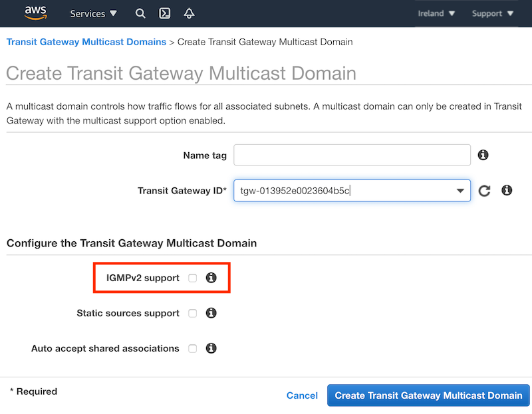Refresh the Transit Gateway ID list
532x414 pixels.
484,191
